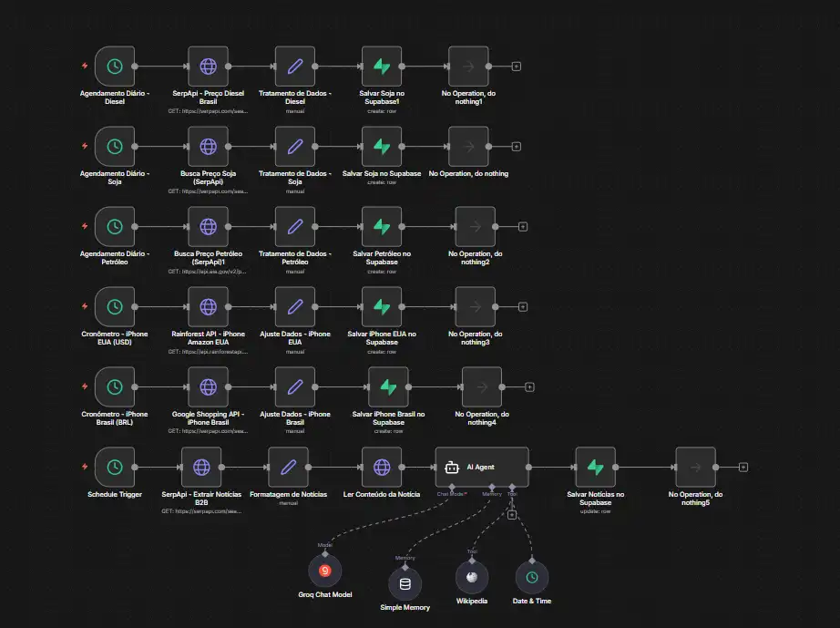Click the AI Agent Chat Model connector diamond

click(x=453, y=488)
